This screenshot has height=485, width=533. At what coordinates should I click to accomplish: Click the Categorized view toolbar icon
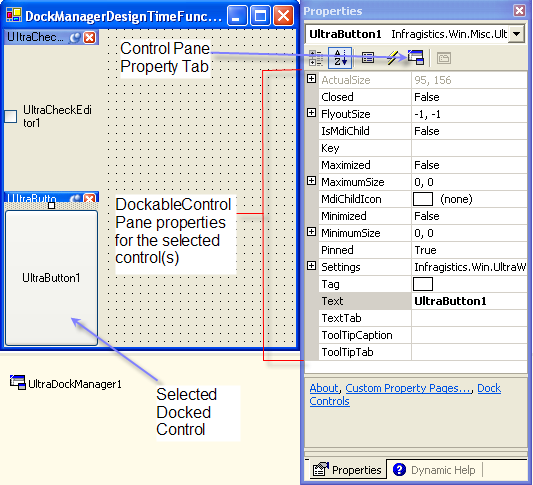click(315, 58)
